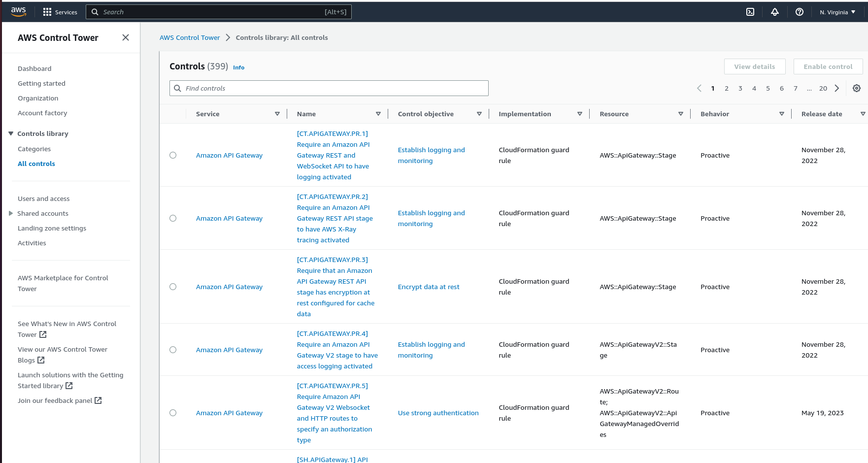The height and width of the screenshot is (463, 868).
Task: Go to previous page of controls
Action: click(x=699, y=88)
